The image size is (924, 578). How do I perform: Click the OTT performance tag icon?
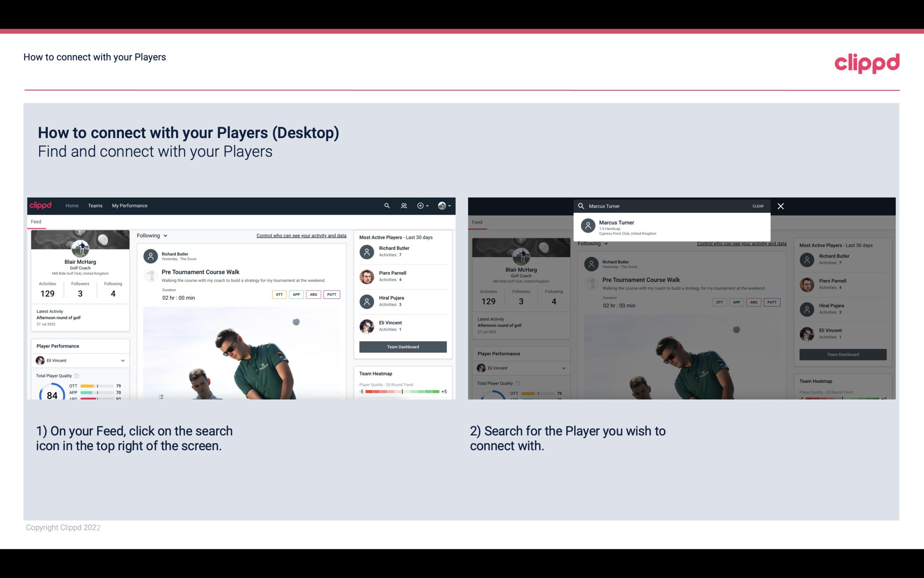278,294
